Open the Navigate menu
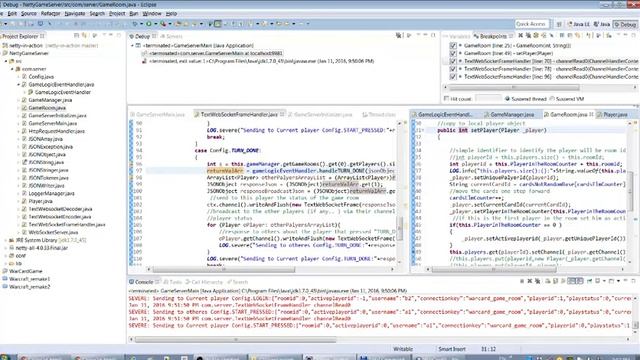This screenshot has width=640, height=360. [x=75, y=13]
